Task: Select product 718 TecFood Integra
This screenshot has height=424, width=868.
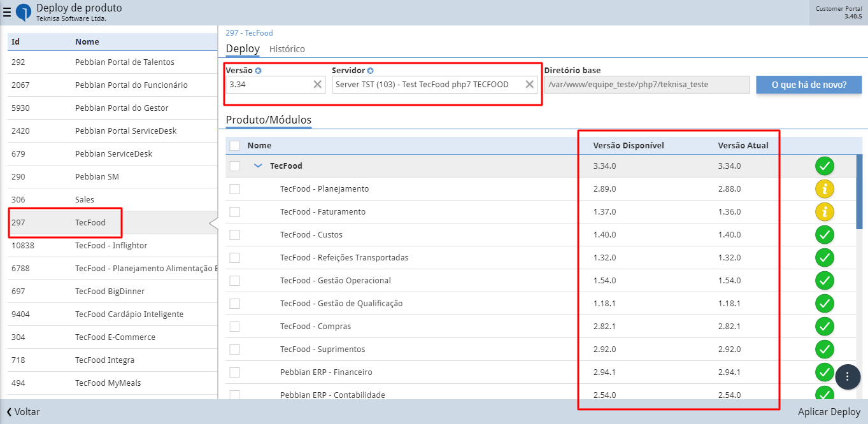Action: [113, 360]
